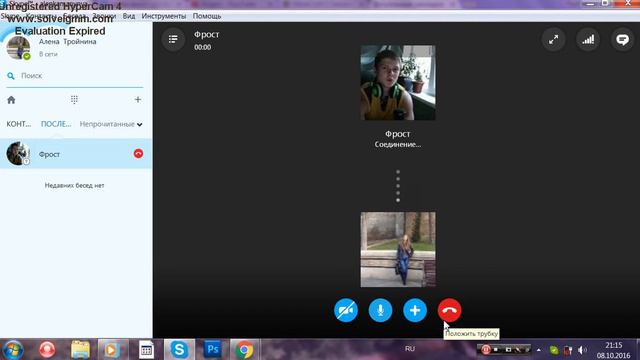Click the Алена Тройнина profile name

[68, 42]
